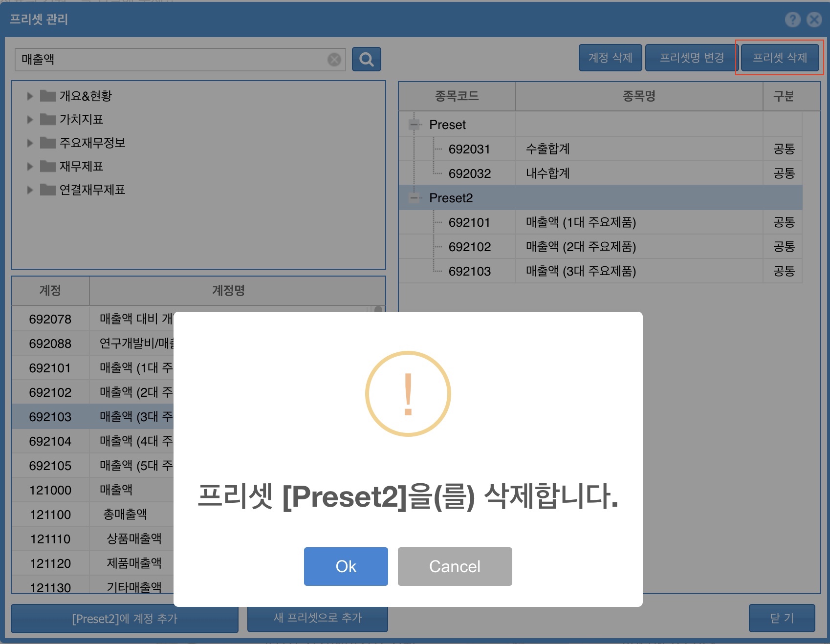Collapse the Preset tree node
Viewport: 830px width, 644px height.
(415, 125)
